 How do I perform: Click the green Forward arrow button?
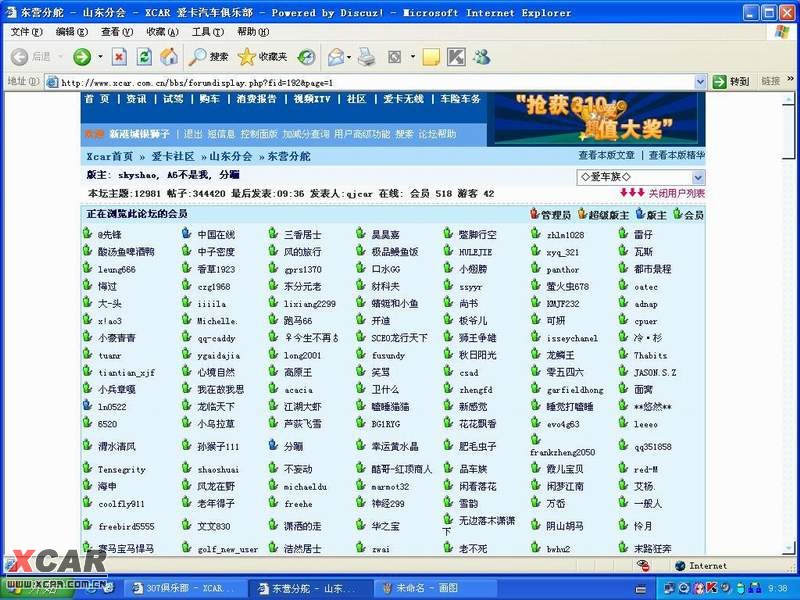82,57
